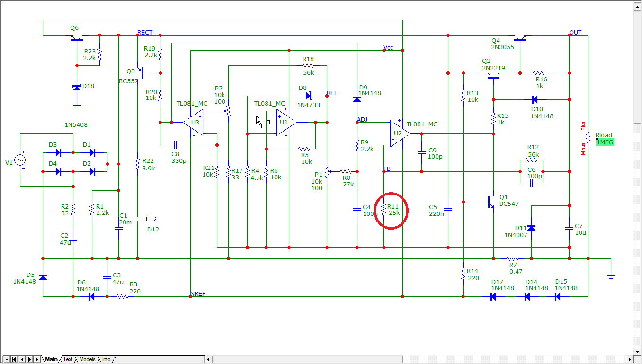Select the D12 lamp symbol
The image size is (642, 364).
pyautogui.click(x=150, y=218)
